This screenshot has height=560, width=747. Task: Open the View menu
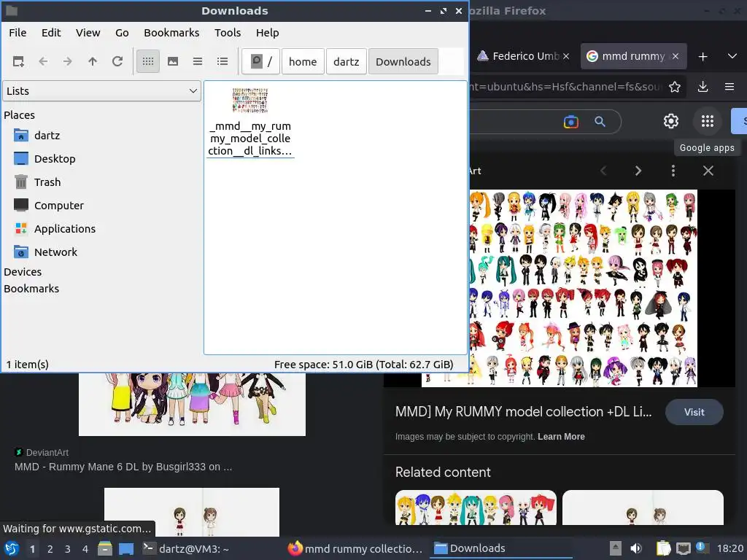click(x=88, y=33)
